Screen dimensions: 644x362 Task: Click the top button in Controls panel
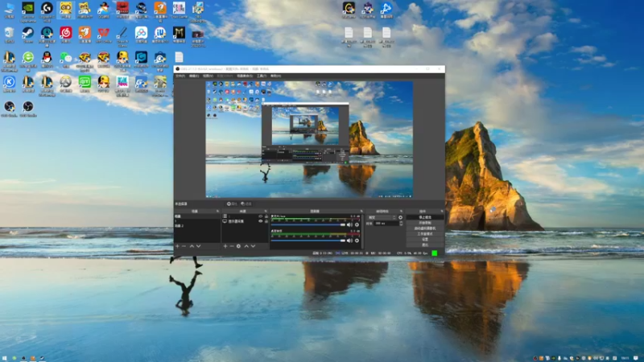pos(425,217)
